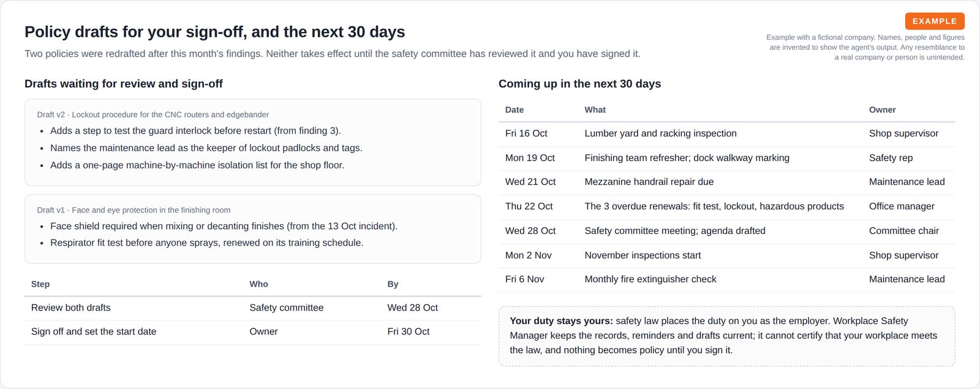Click the guard interlock test bullet point
The image size is (980, 389).
point(195,130)
